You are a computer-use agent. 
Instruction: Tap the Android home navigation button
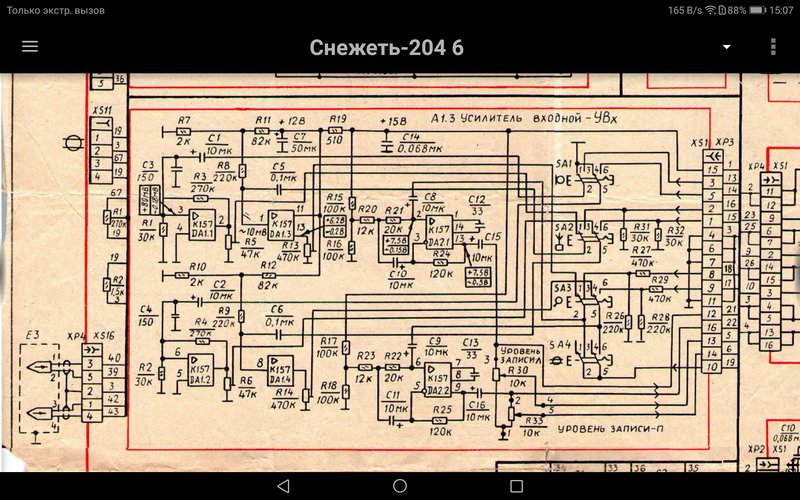(400, 486)
